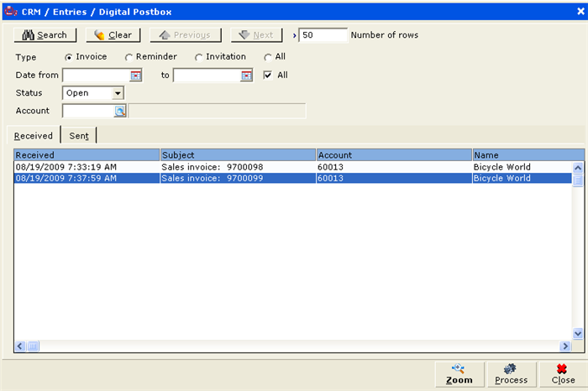Click the horizontal scrollbar right arrow

565,347
